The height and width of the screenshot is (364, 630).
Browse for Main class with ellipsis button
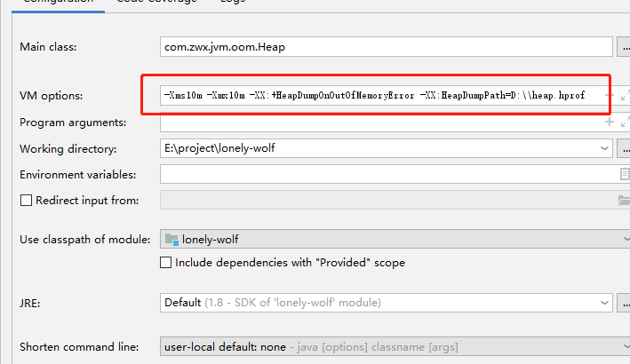(x=625, y=47)
